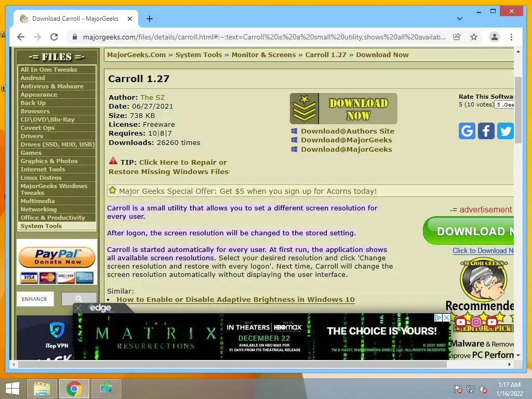Go to Monitor & Screens breadcrumb

coord(263,55)
